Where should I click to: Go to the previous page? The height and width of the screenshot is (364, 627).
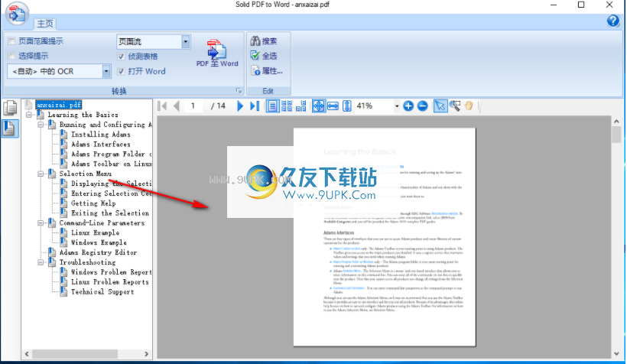177,106
